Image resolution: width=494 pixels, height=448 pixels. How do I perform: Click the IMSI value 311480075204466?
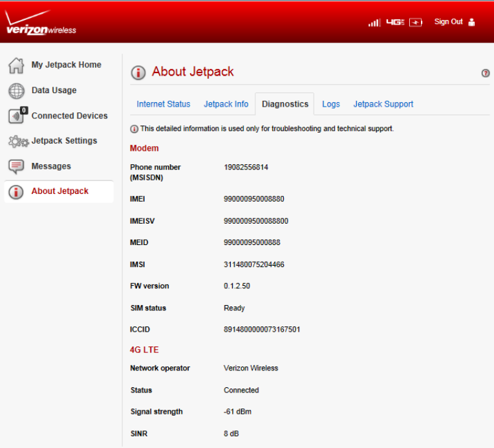(x=254, y=264)
